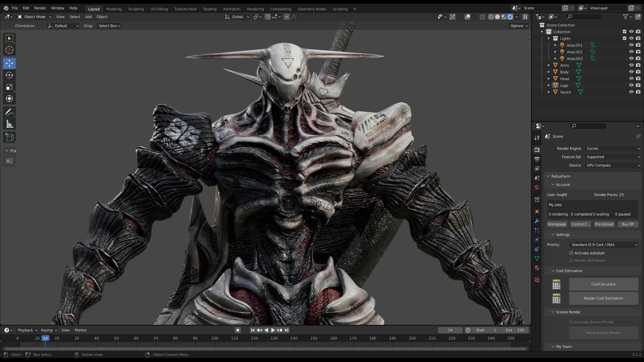Toggle proportional editing
Image resolution: width=644 pixels, height=362 pixels.
tap(287, 17)
